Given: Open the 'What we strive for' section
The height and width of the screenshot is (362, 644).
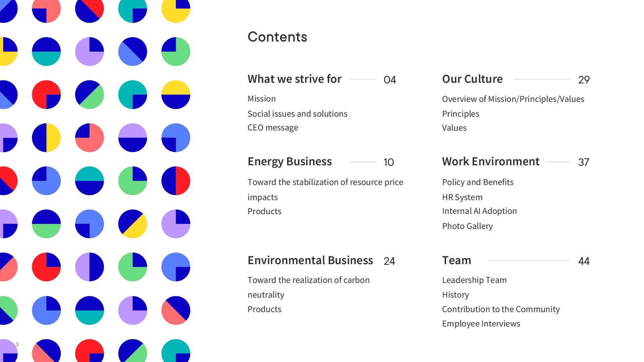Looking at the screenshot, I should 294,79.
